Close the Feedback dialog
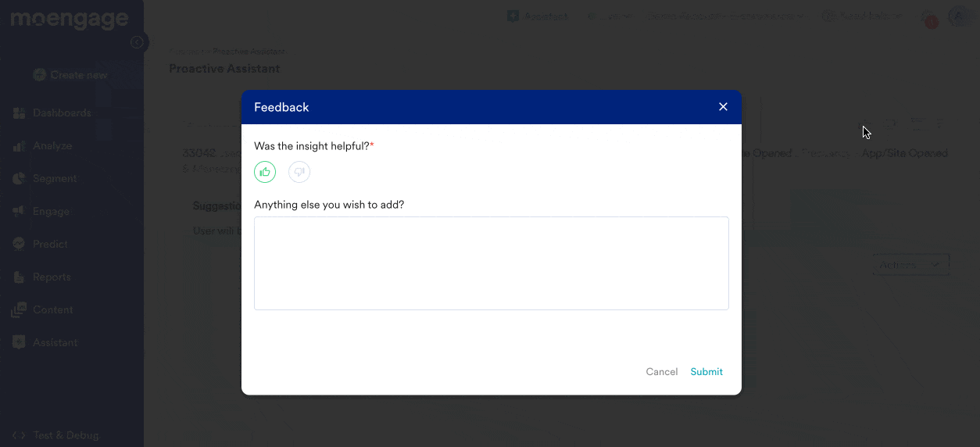980x447 pixels. click(723, 107)
